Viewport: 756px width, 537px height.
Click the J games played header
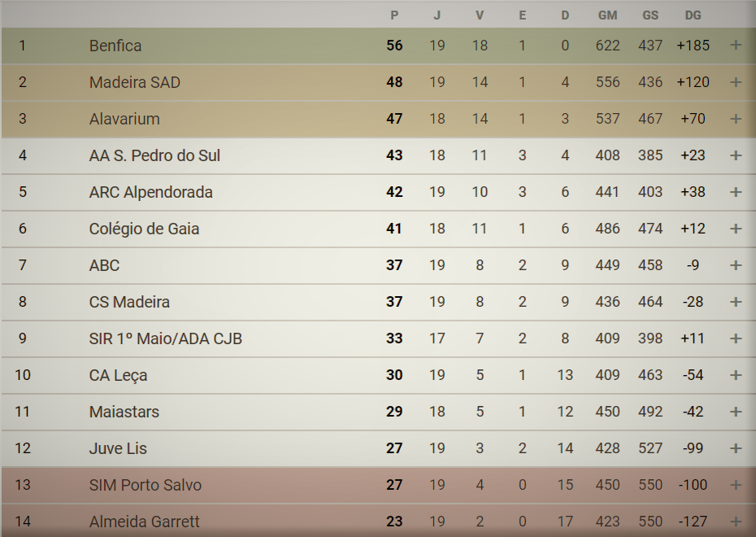pyautogui.click(x=437, y=15)
